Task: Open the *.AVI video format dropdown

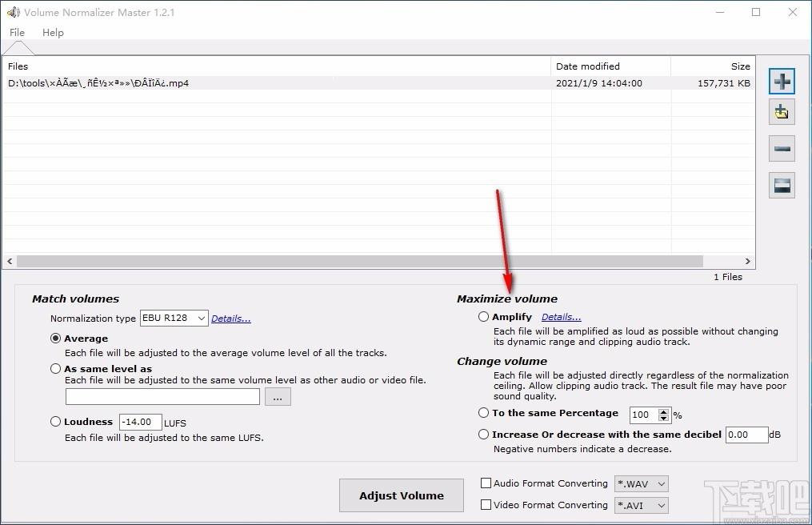Action: coord(641,505)
